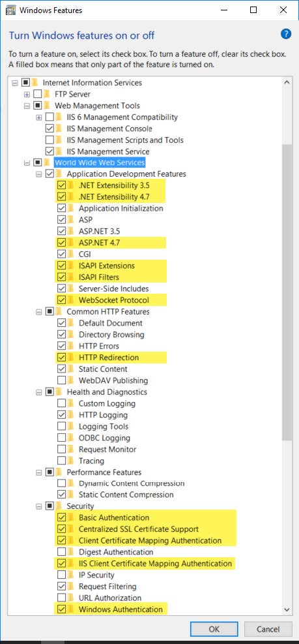Click folder icon beside ISAPI Filters
This screenshot has height=644, width=299.
pyautogui.click(x=72, y=277)
